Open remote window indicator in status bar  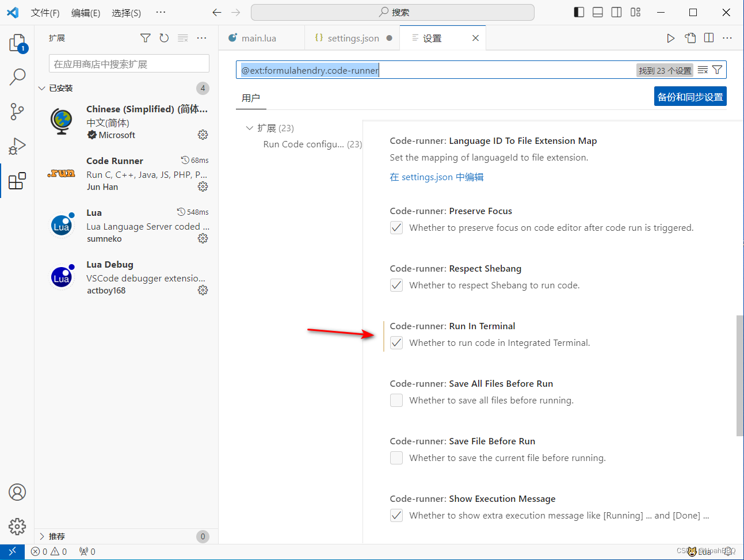(x=12, y=551)
